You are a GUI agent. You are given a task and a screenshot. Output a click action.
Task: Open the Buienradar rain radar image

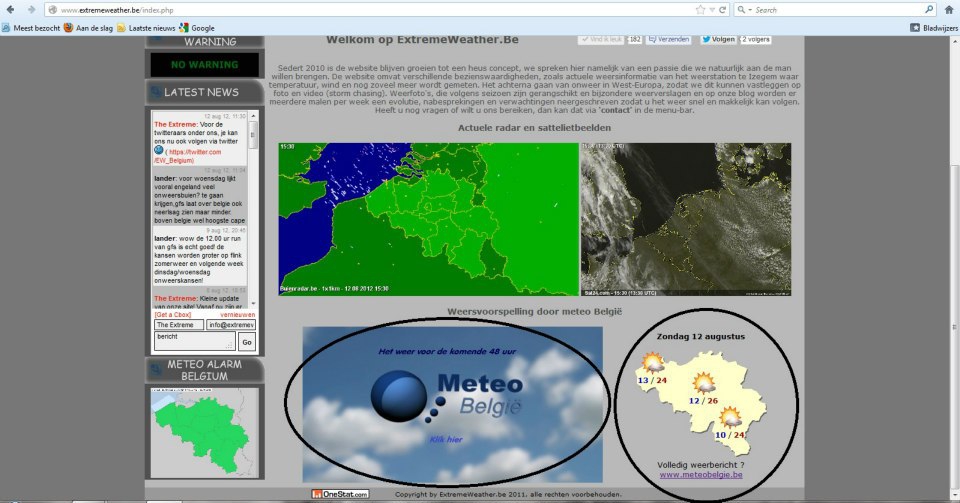[429, 219]
